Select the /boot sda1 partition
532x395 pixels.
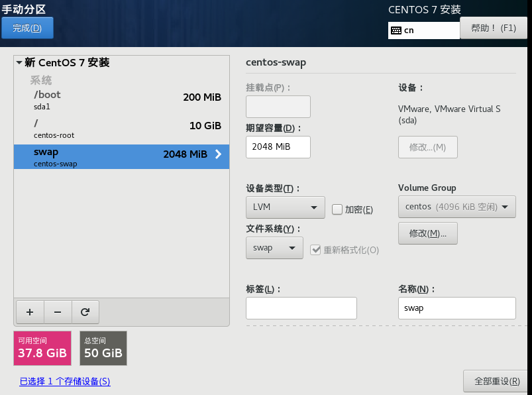(x=121, y=100)
